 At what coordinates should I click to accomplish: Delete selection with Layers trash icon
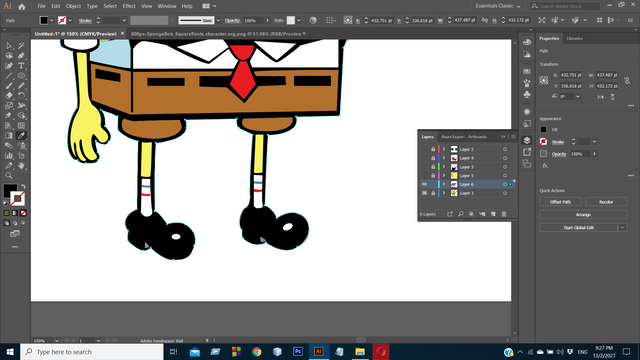[x=504, y=214]
